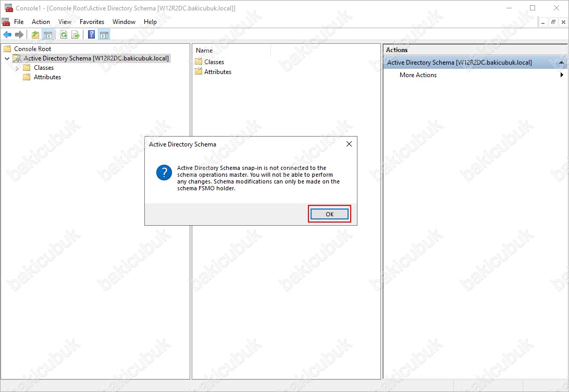Open the Help menu in the menu bar
The image size is (569, 392).
pos(150,22)
